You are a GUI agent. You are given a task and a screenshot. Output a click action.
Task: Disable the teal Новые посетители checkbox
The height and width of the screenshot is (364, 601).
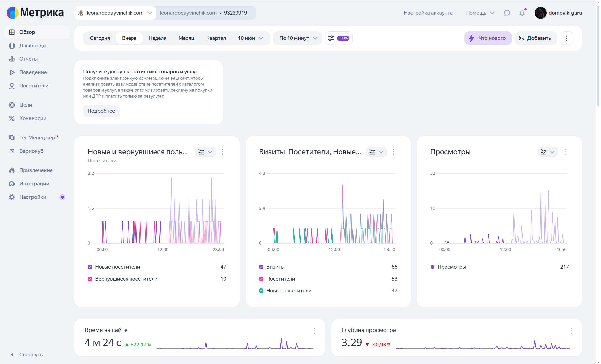coord(261,291)
